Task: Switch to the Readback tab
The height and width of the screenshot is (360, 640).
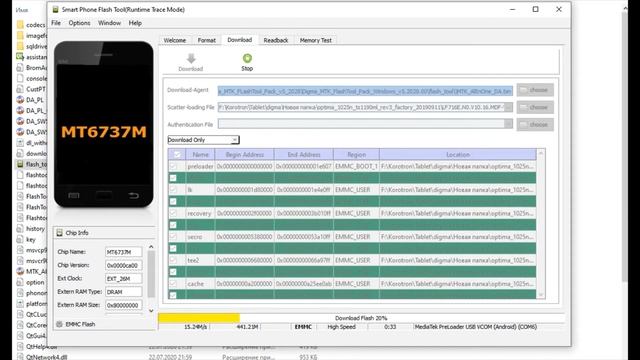Action: pos(276,40)
